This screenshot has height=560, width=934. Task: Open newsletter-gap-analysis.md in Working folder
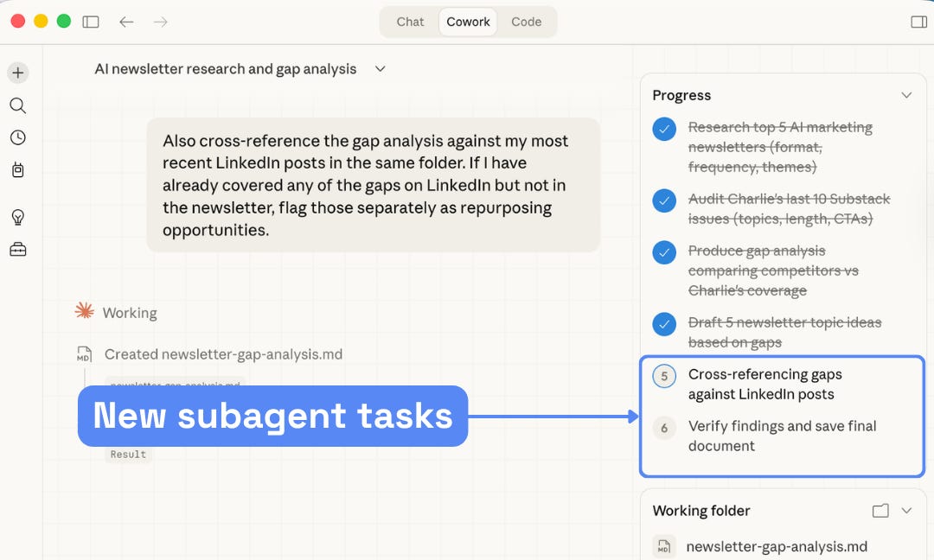pos(777,546)
